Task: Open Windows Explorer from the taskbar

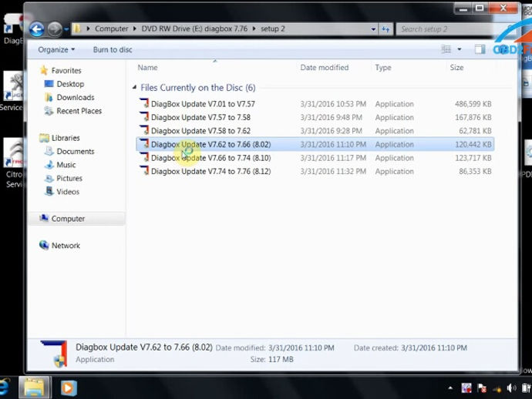Action: coord(34,387)
